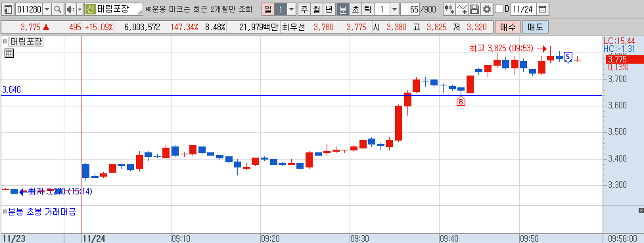Toggle the D checkbox beside date field
The height and width of the screenshot is (243, 644).
coord(499,9)
